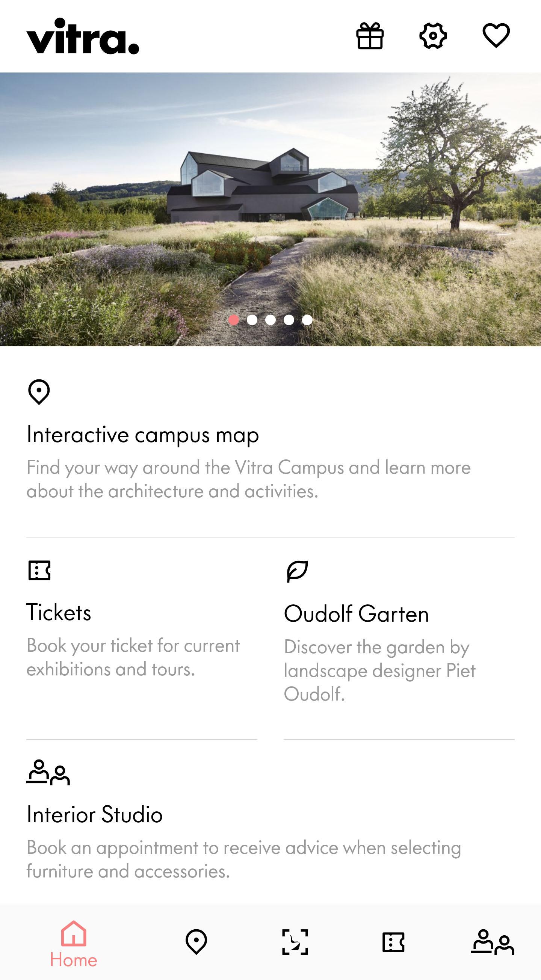Open the Oudolf Garten heading
Screen dimensions: 541x980
[357, 614]
